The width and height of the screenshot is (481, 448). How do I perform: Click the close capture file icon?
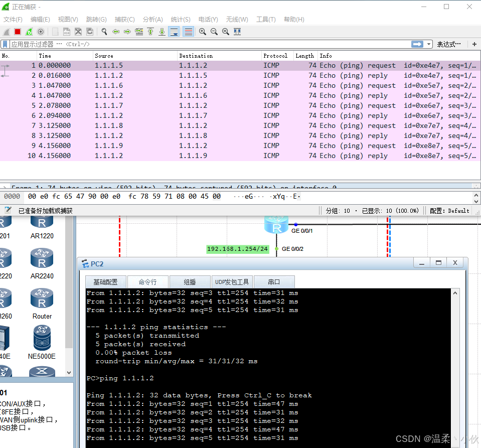tap(78, 32)
